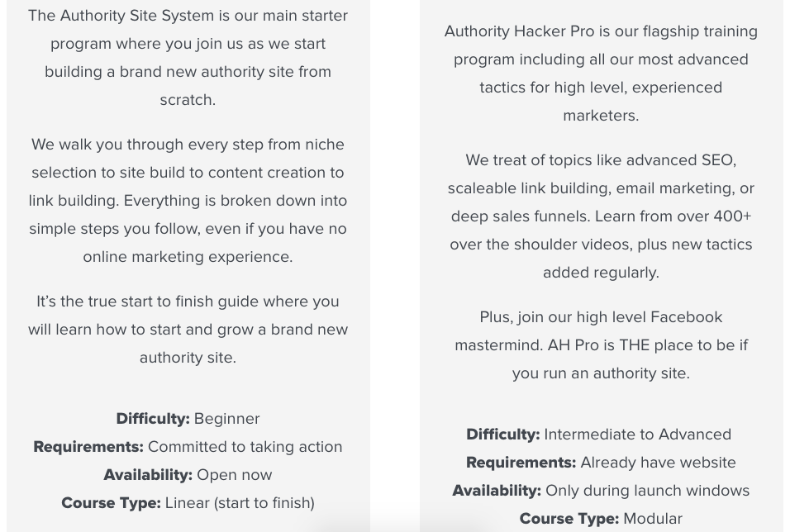Click the bold 'Requirements:' label beside 'Already have website'
Image resolution: width=790 pixels, height=532 pixels.
click(x=521, y=463)
